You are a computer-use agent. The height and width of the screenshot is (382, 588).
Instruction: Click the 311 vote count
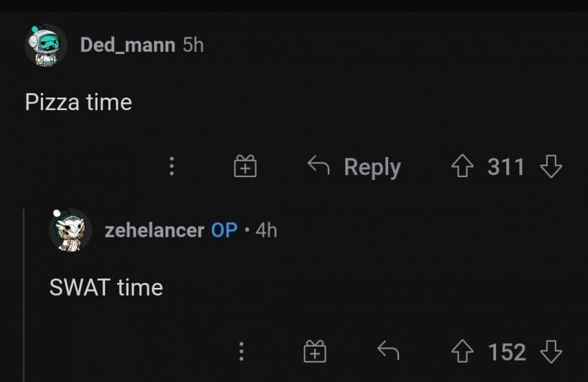(506, 167)
